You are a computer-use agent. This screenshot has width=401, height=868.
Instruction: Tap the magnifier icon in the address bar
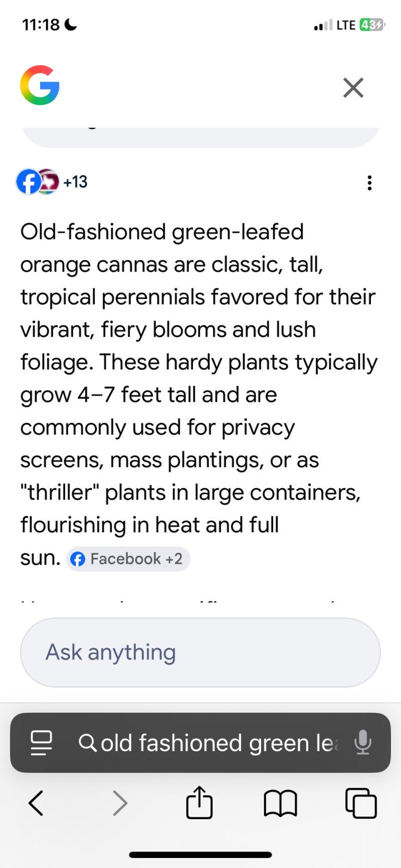tap(87, 742)
